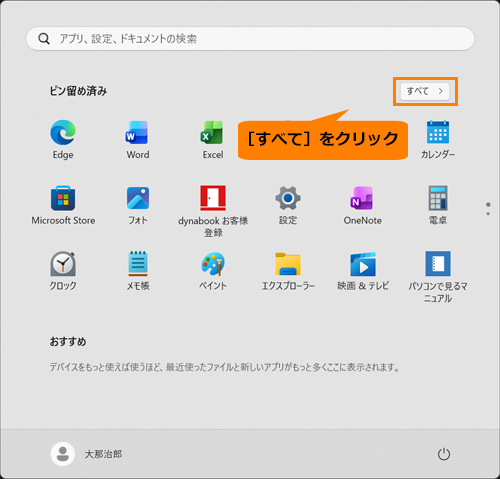Open the メモ帳 notepad app

[138, 271]
